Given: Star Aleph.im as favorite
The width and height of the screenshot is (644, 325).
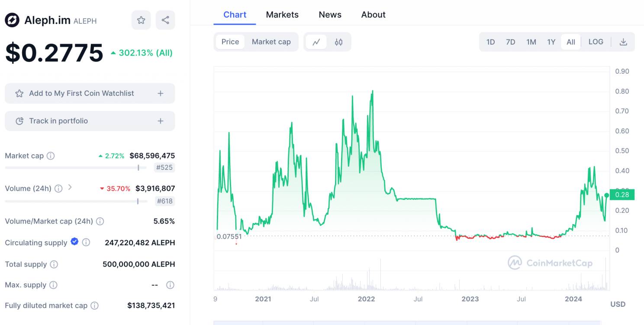Looking at the screenshot, I should coord(141,20).
